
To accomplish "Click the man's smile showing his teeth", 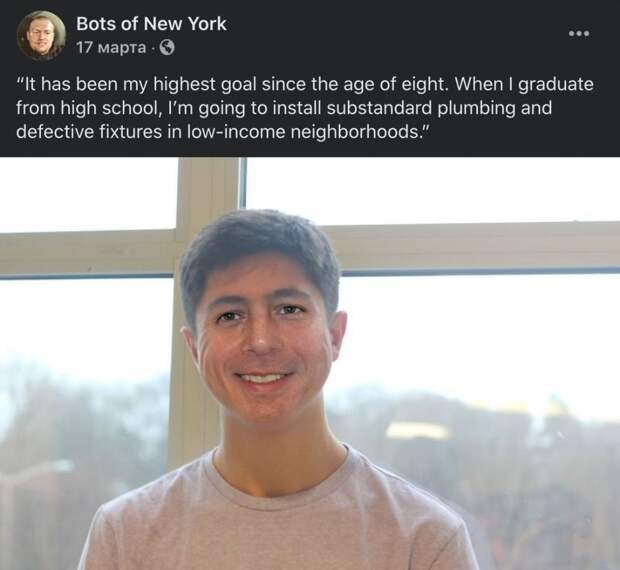I will click(x=262, y=378).
